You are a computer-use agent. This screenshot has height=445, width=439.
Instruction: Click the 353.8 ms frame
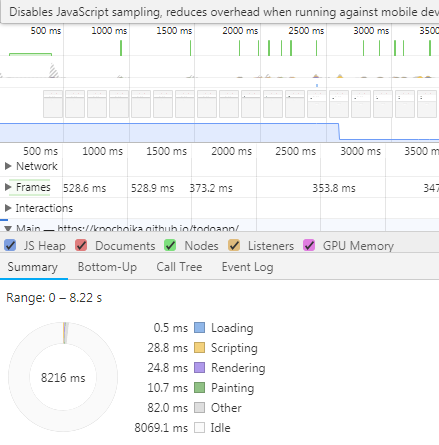[334, 188]
